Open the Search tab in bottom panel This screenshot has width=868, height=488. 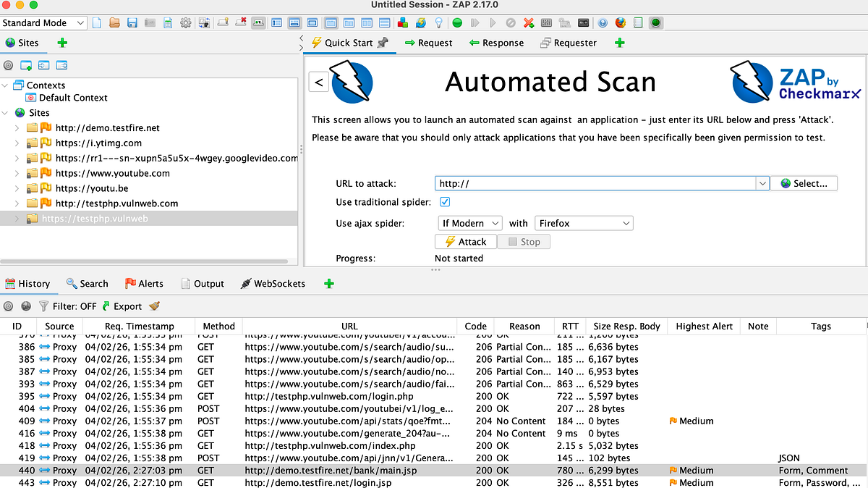point(87,283)
